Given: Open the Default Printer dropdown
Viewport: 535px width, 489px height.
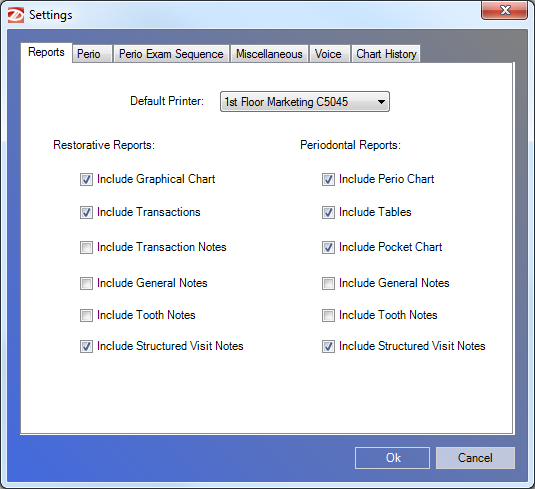Looking at the screenshot, I should coord(305,101).
